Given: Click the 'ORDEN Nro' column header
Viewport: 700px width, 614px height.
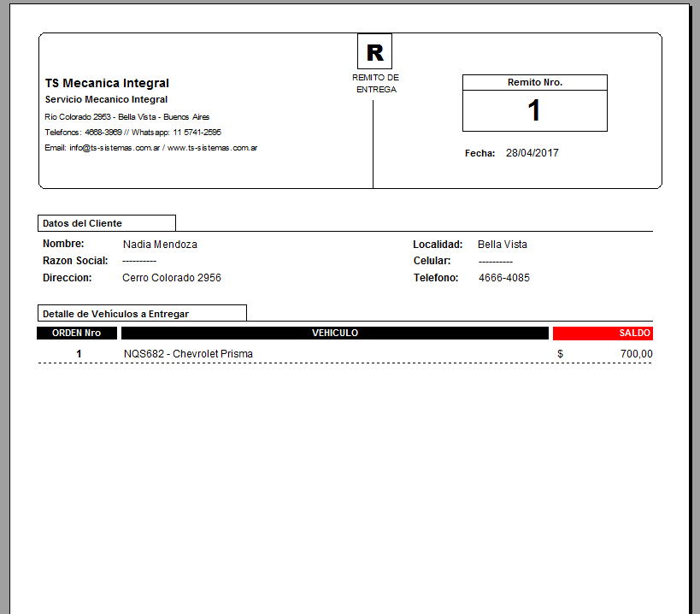Looking at the screenshot, I should (x=77, y=334).
